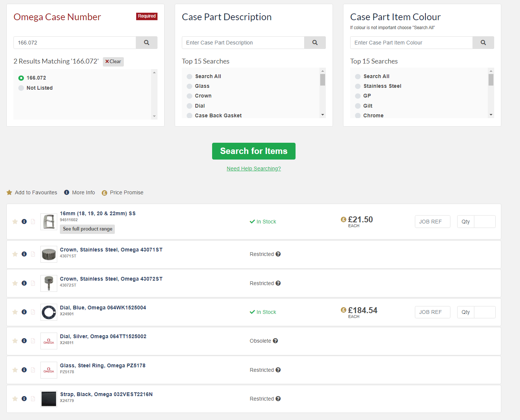Click the Restricted help icon for the Black Strap
Screen dimensions: 520x420
pos(278,399)
